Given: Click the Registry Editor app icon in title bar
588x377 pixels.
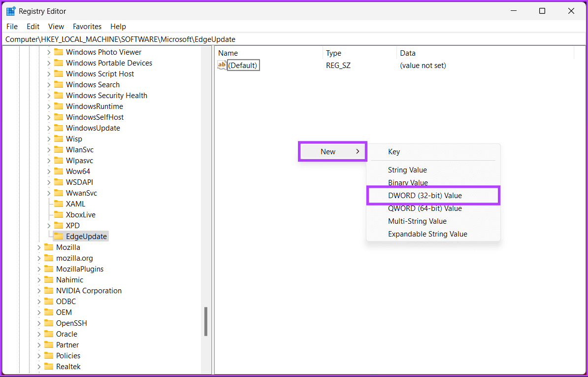Looking at the screenshot, I should [x=11, y=11].
